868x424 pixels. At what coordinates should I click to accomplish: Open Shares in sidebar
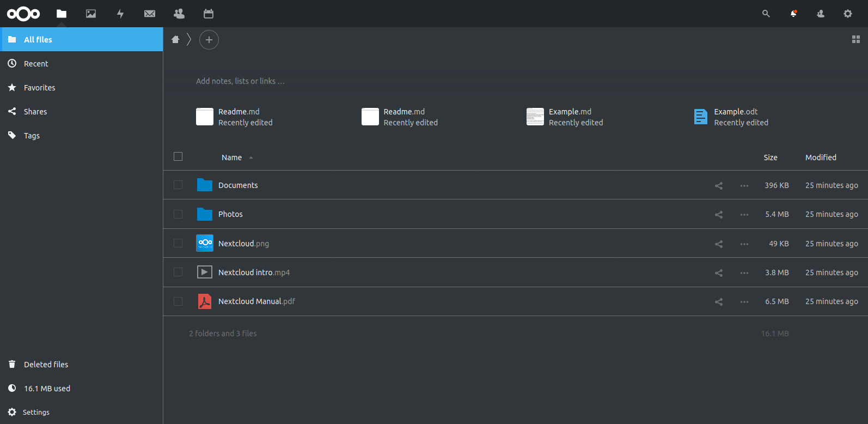coord(82,111)
